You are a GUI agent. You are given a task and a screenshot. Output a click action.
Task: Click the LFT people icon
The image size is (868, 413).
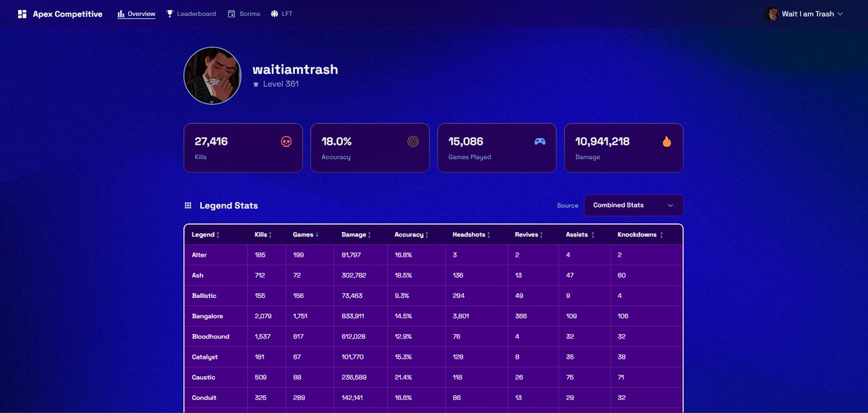click(275, 14)
